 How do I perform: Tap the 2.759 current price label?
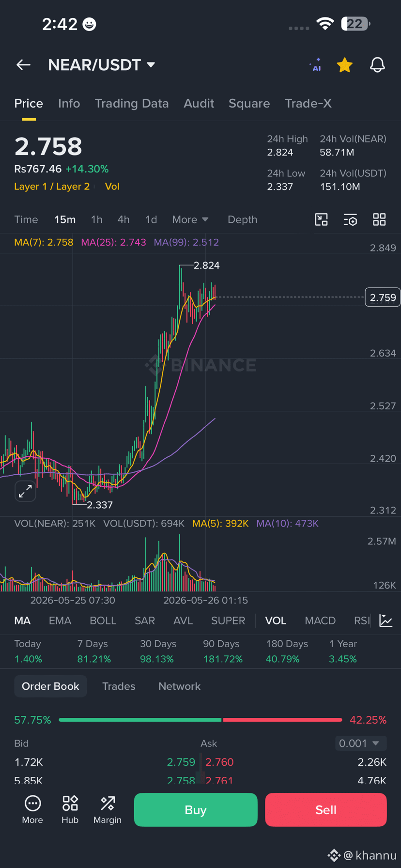383,297
